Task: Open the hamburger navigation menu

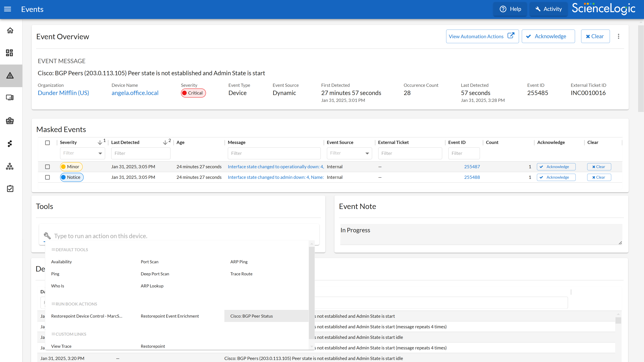Action: point(8,9)
